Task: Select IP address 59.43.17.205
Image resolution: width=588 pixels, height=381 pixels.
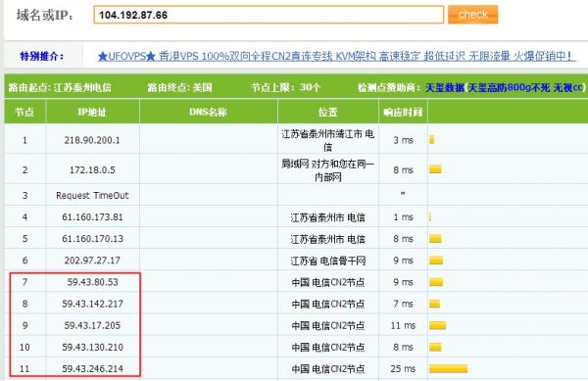Action: click(x=92, y=325)
